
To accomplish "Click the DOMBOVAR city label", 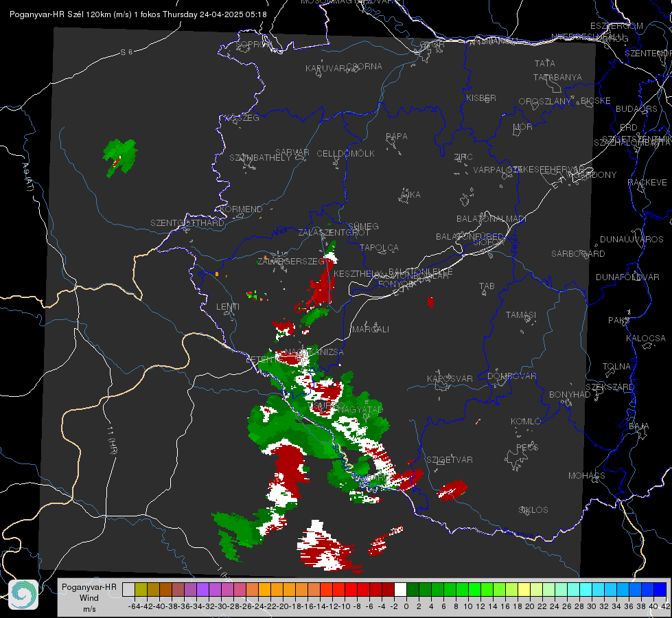I will click(x=511, y=376).
